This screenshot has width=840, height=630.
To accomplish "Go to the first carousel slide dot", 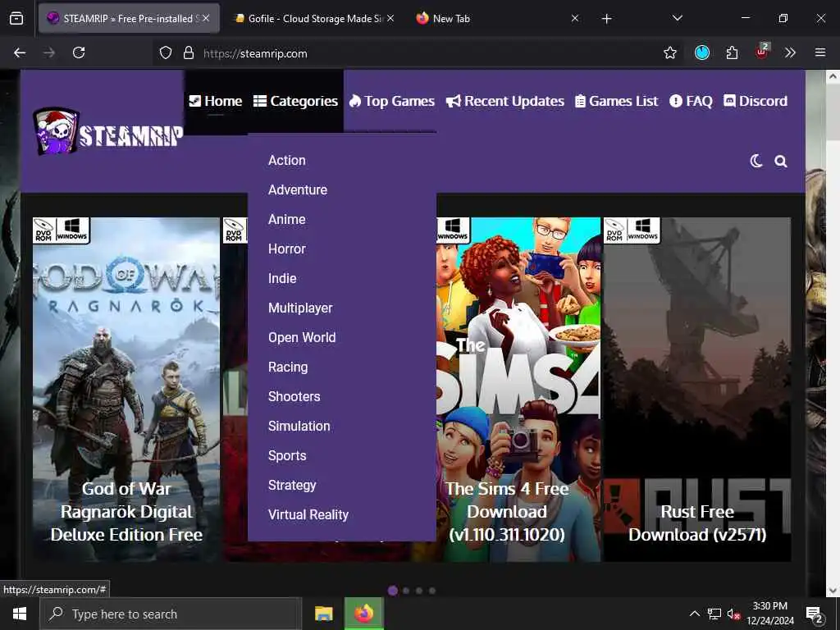I will (x=393, y=591).
